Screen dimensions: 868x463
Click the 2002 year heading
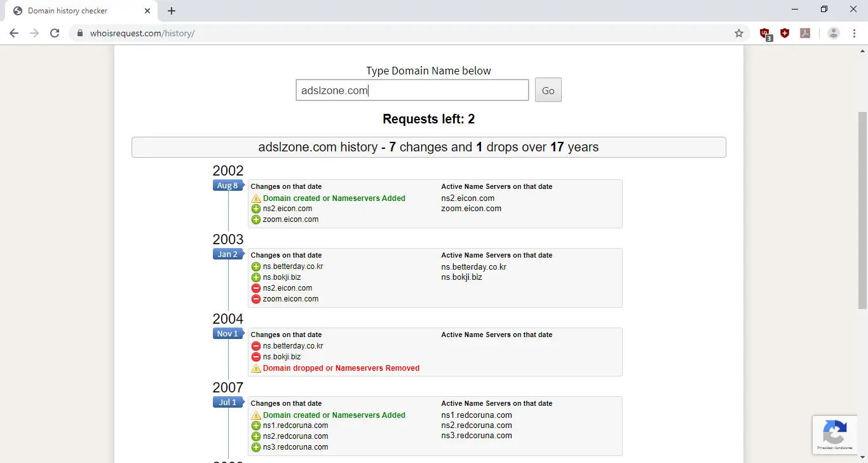(228, 170)
